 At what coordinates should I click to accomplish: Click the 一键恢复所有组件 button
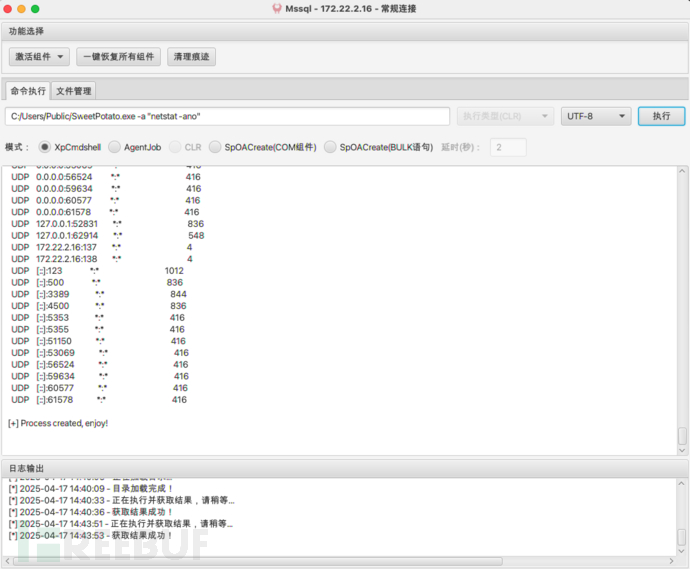(x=118, y=57)
